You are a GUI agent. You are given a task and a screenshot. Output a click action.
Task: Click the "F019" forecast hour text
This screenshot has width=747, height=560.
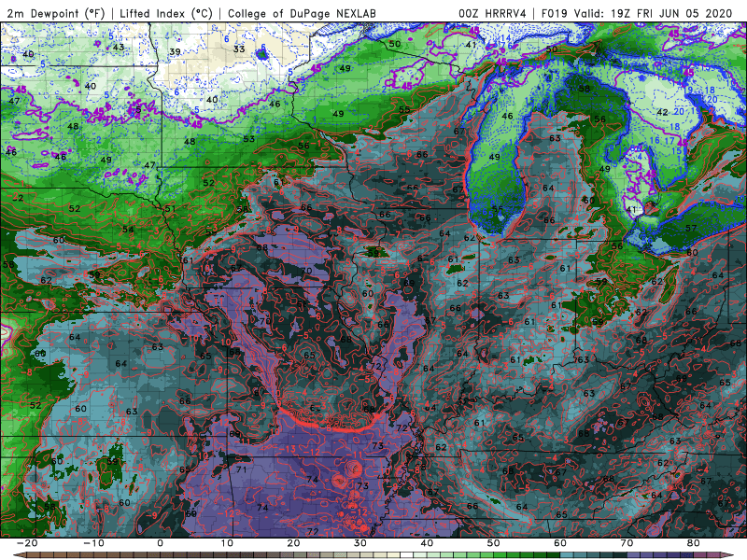(x=555, y=14)
